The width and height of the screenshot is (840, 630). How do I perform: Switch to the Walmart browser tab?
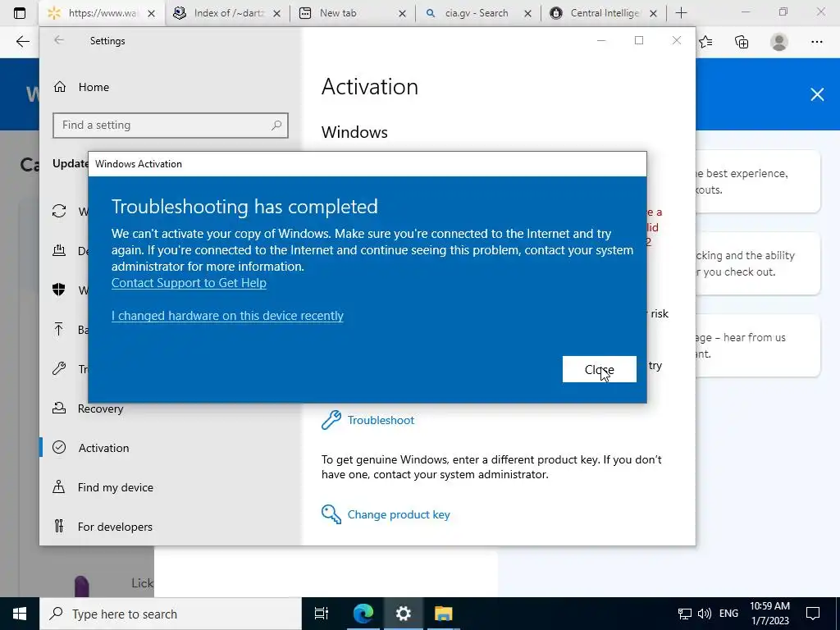pos(100,13)
